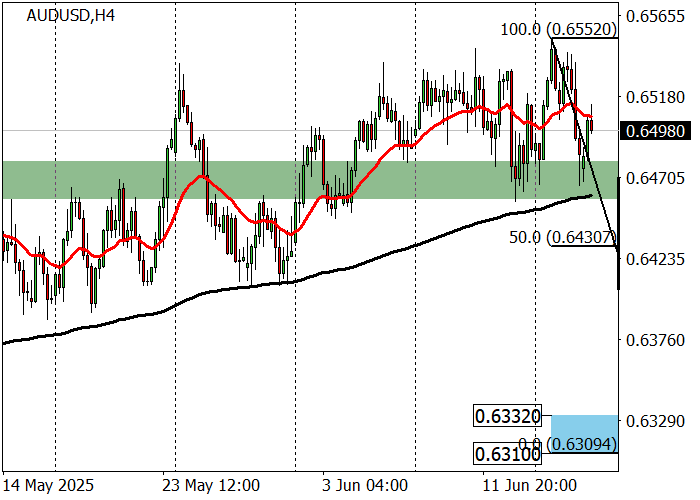700x500 pixels.
Task: Click the 0.64705 price axis value
Action: [655, 179]
